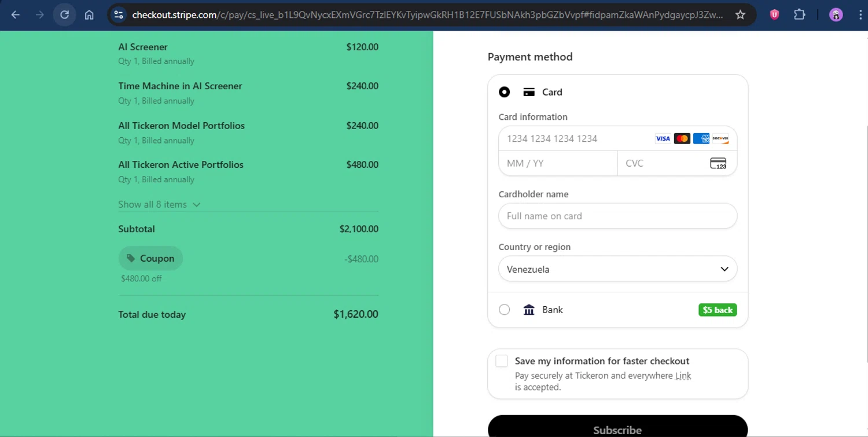Open the pink shield extension icon
Image resolution: width=868 pixels, height=437 pixels.
pyautogui.click(x=774, y=15)
